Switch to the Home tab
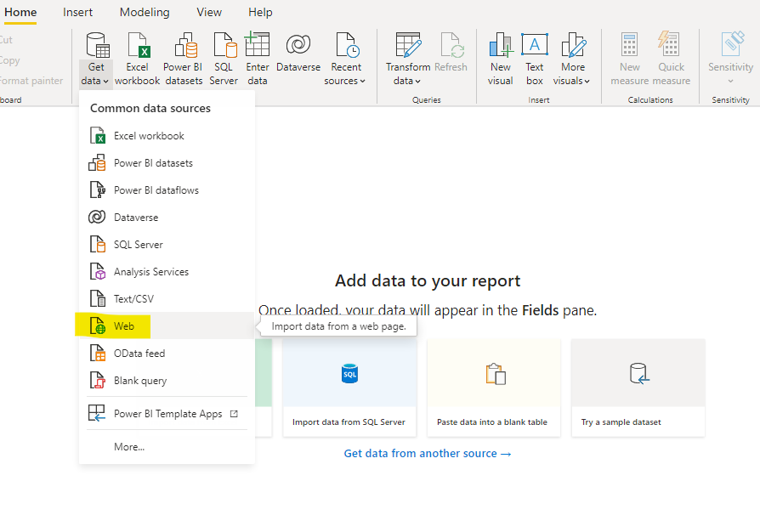760x532 pixels. (20, 13)
